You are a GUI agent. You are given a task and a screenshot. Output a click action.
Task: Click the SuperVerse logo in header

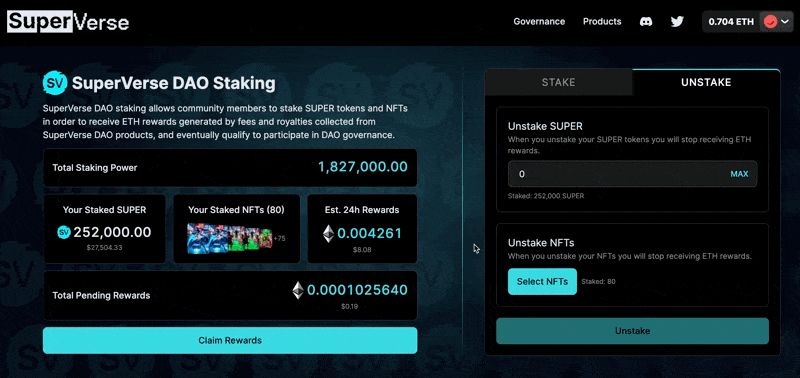(68, 22)
